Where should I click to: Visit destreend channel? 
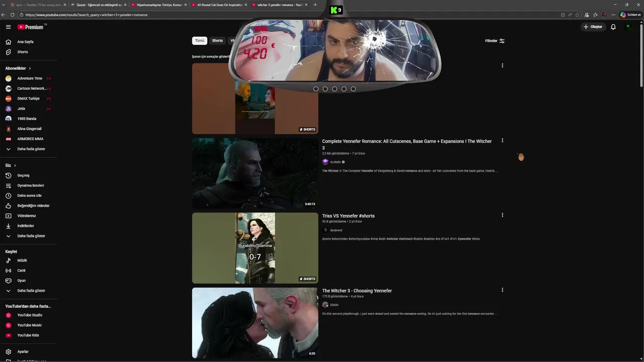(x=336, y=230)
